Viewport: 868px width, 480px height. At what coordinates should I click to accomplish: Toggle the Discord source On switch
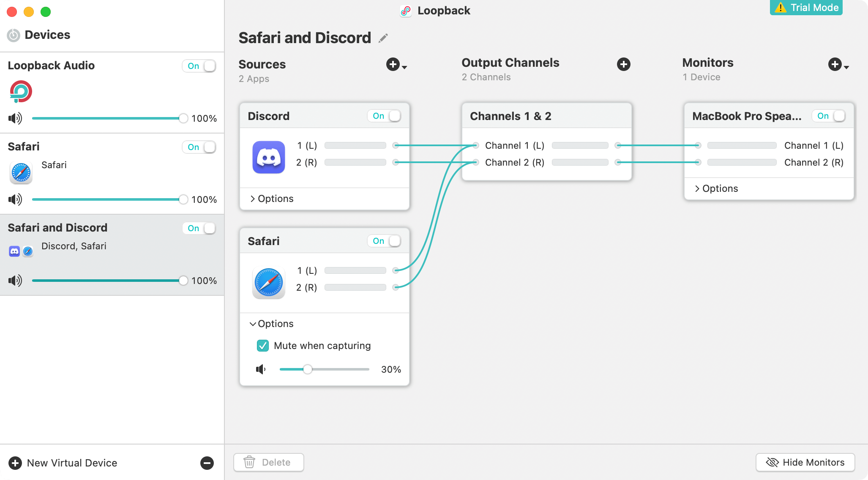(384, 116)
